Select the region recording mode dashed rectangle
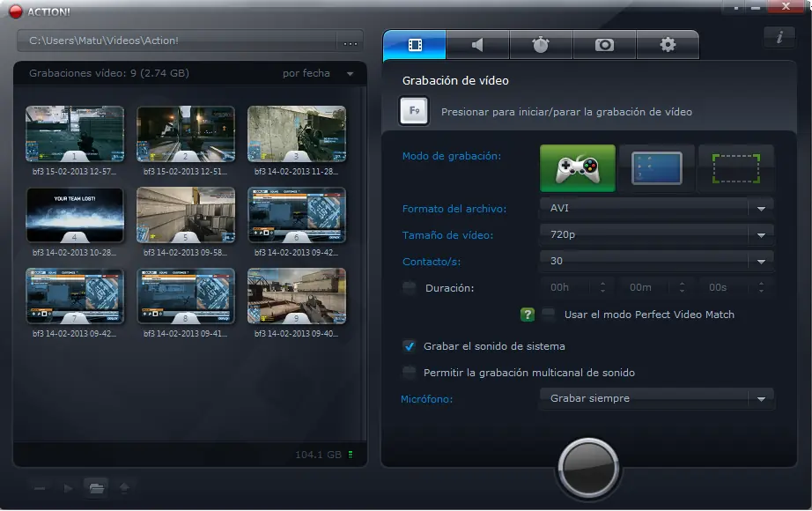812x511 pixels. 736,168
